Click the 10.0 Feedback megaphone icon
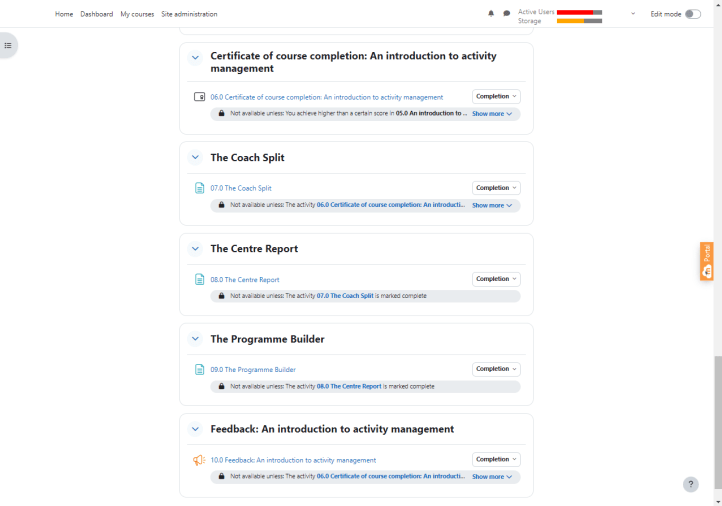 (x=199, y=460)
